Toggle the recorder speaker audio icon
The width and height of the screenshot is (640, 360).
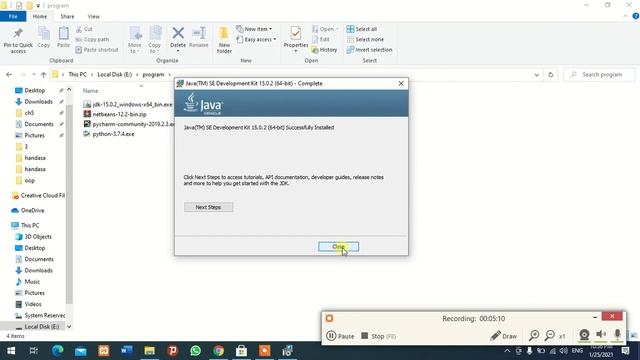[x=601, y=335]
